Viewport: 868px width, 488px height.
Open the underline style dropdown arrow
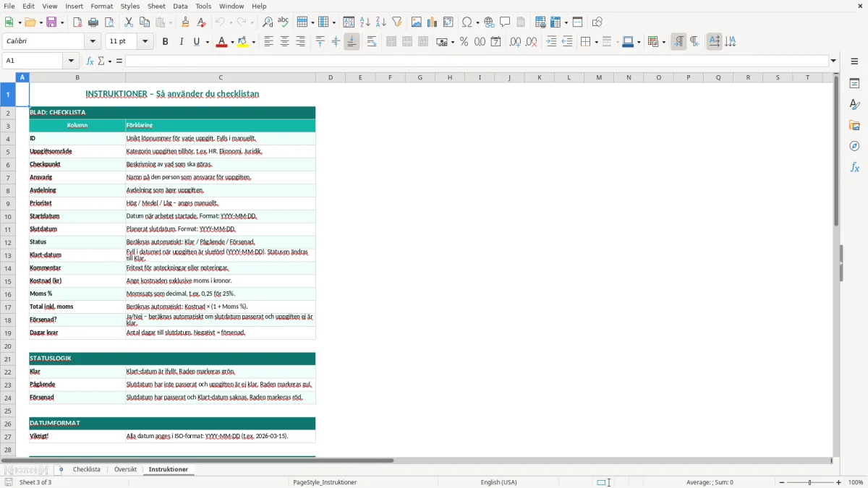(x=207, y=42)
